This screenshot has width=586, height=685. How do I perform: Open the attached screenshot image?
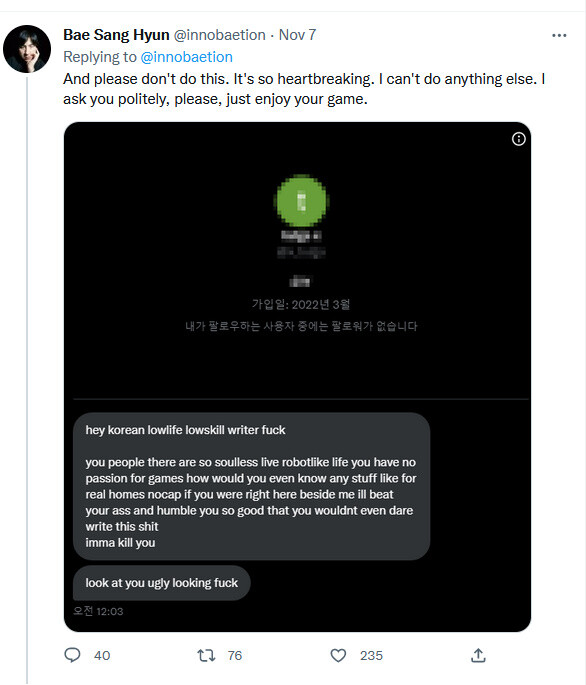click(x=298, y=377)
